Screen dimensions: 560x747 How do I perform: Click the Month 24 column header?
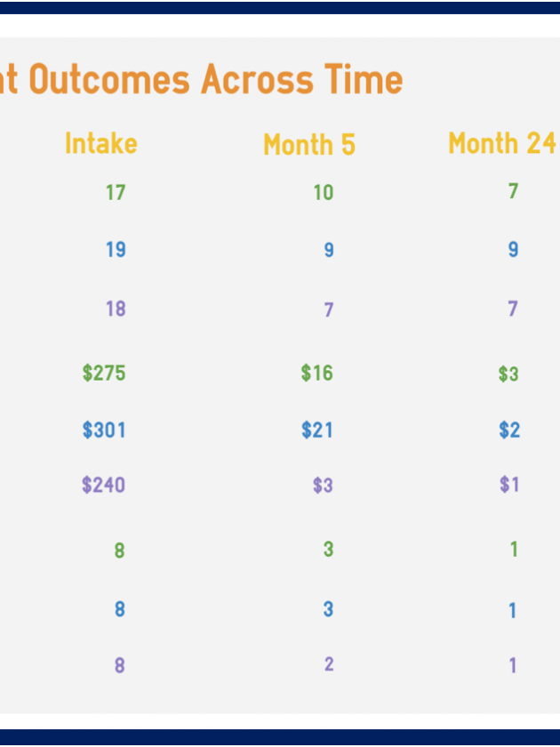click(502, 143)
